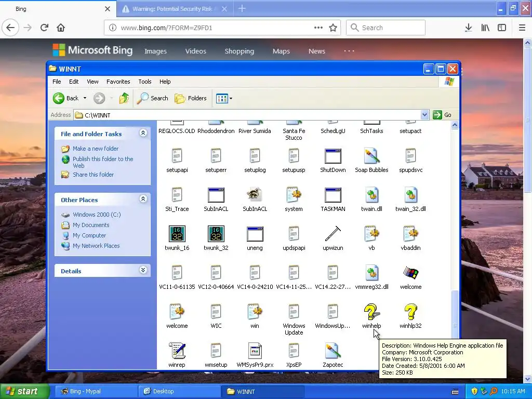Image resolution: width=532 pixels, height=399 pixels.
Task: Expand the Details panel
Action: pyautogui.click(x=143, y=270)
